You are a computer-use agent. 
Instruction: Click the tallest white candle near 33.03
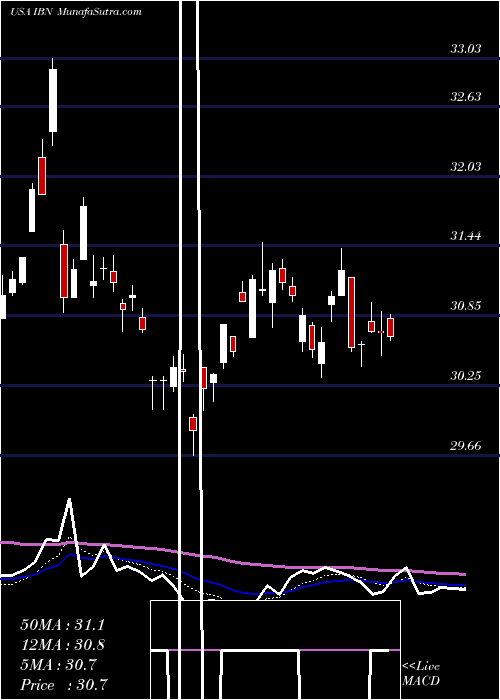53,100
